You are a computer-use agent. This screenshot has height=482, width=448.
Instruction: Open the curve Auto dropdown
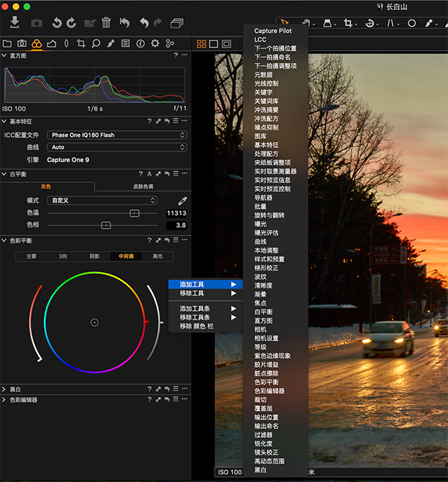pos(116,147)
